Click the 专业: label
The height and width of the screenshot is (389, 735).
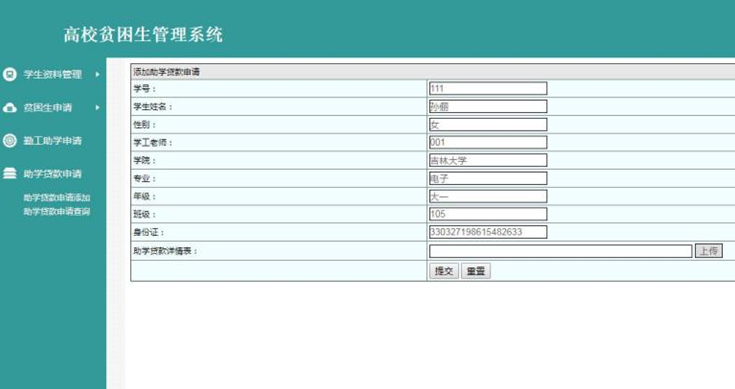pos(144,179)
